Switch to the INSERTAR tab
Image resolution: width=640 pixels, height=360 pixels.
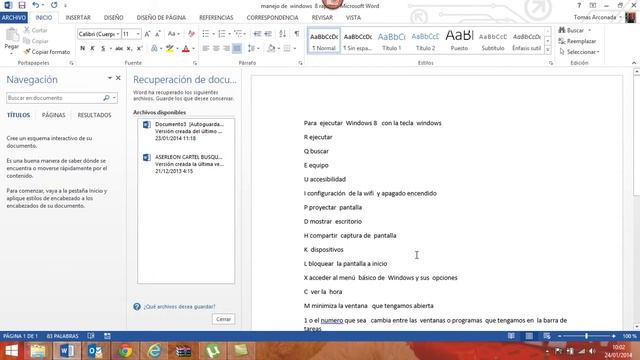(x=78, y=18)
